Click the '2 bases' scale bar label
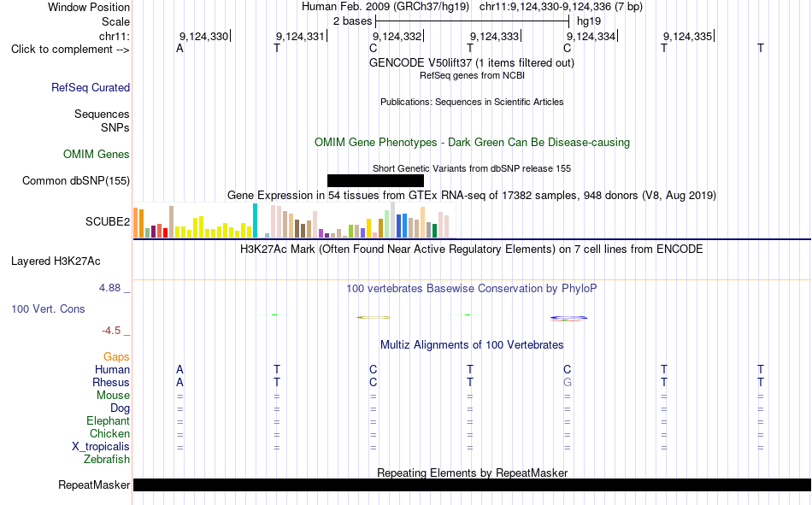Screen dimensions: 812x505 [x=353, y=21]
